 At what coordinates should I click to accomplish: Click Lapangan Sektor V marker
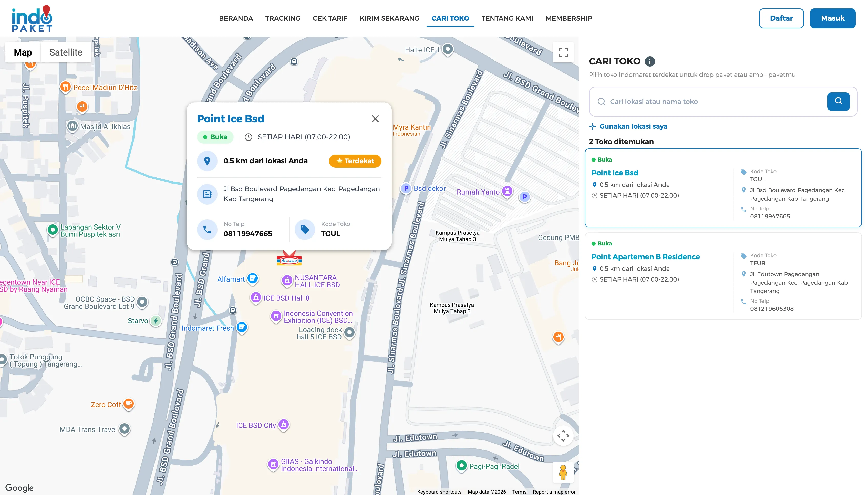53,230
